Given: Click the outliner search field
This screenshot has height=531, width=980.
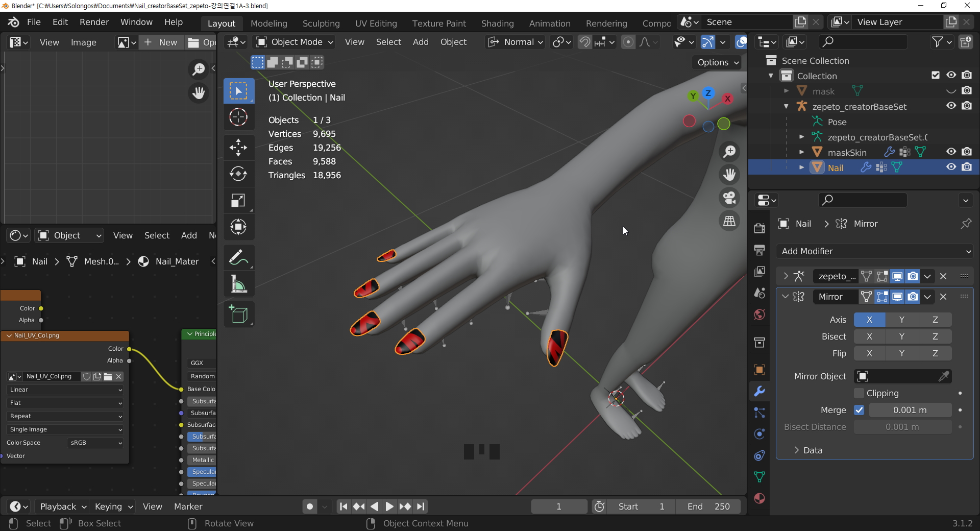Looking at the screenshot, I should [x=863, y=42].
